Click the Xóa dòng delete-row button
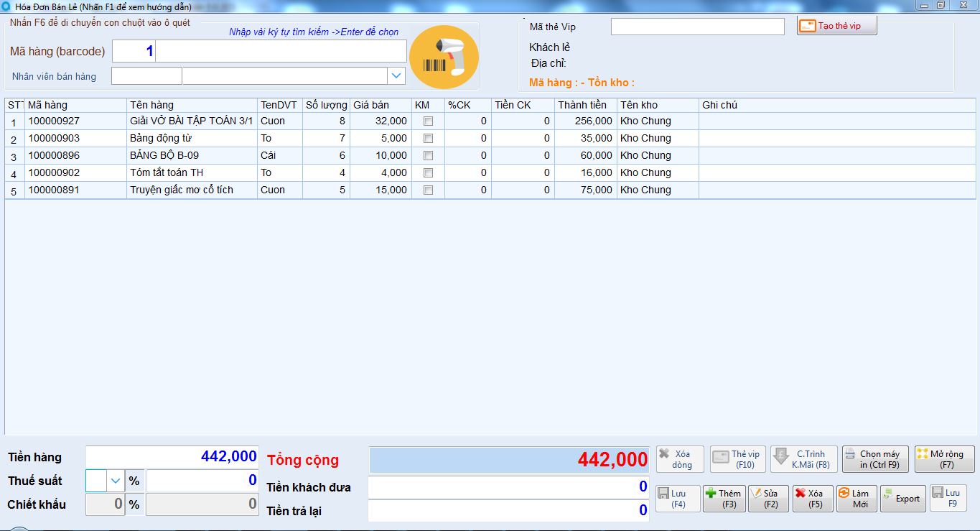Viewport: 980px width, 531px height. [680, 459]
